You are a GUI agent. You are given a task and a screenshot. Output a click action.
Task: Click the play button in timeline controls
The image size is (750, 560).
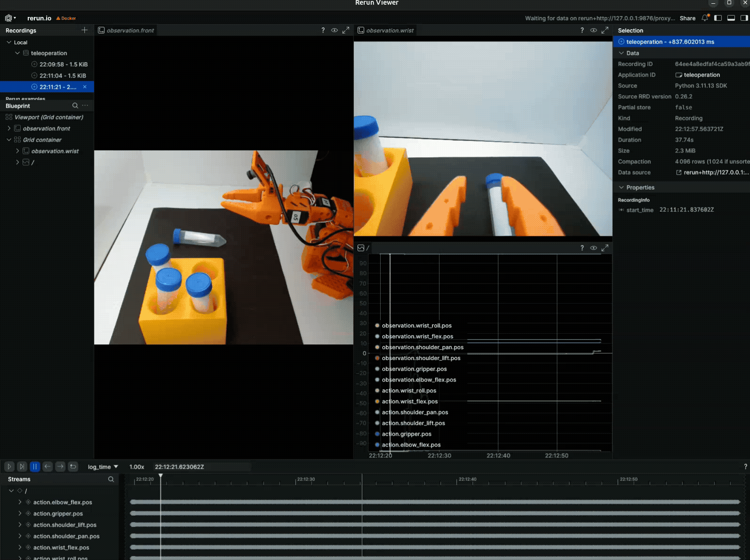pyautogui.click(x=9, y=466)
